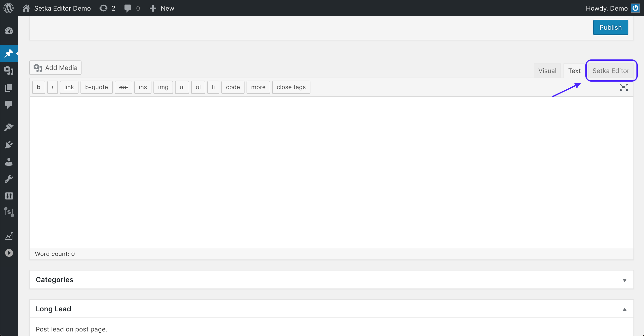The width and height of the screenshot is (644, 336).
Task: Click the li quicktag button
Action: pyautogui.click(x=213, y=87)
